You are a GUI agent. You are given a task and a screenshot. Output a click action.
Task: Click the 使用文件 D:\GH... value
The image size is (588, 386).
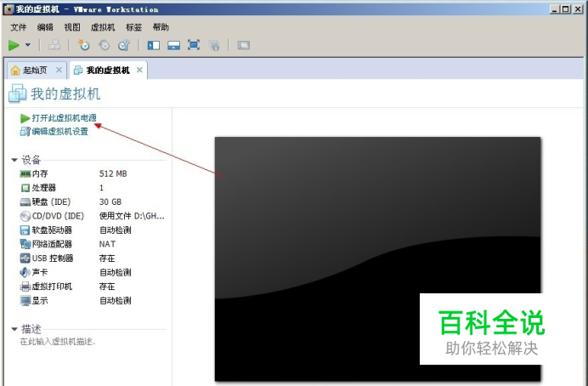click(x=132, y=216)
